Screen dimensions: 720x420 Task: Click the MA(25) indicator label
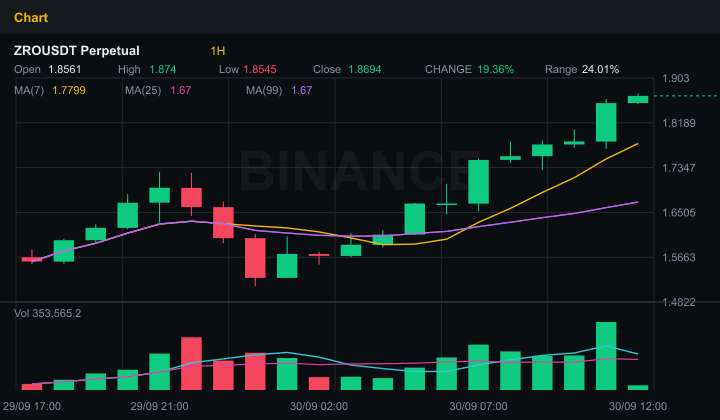(x=143, y=90)
